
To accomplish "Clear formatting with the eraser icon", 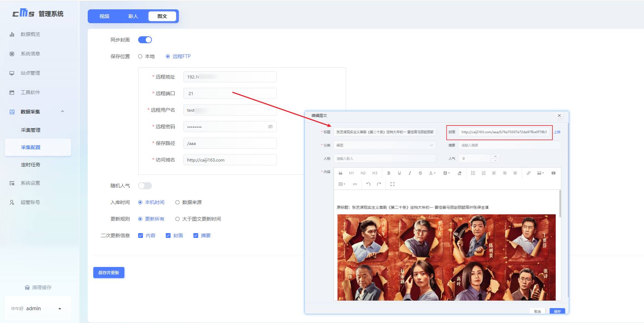I will pyautogui.click(x=460, y=173).
